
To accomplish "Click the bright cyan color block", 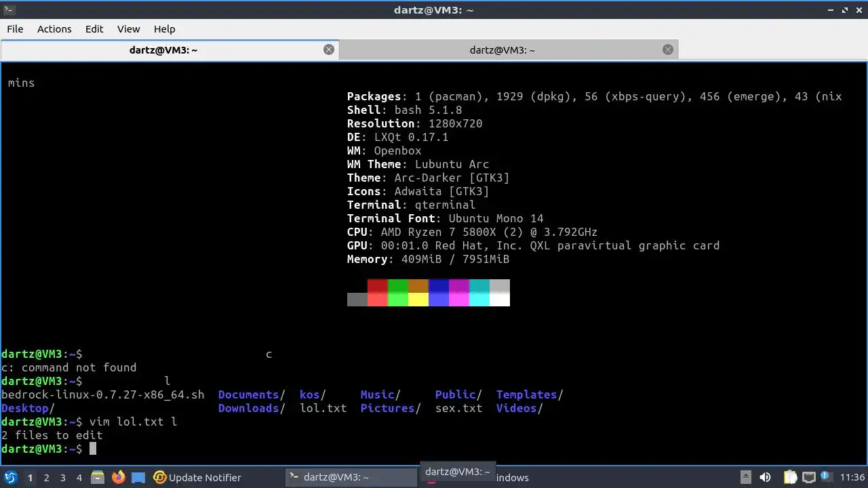I will 479,300.
